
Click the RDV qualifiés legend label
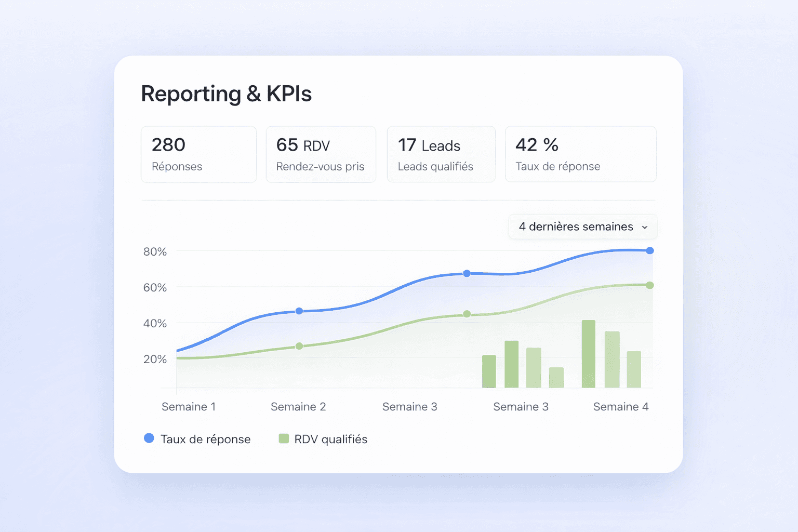click(x=331, y=440)
